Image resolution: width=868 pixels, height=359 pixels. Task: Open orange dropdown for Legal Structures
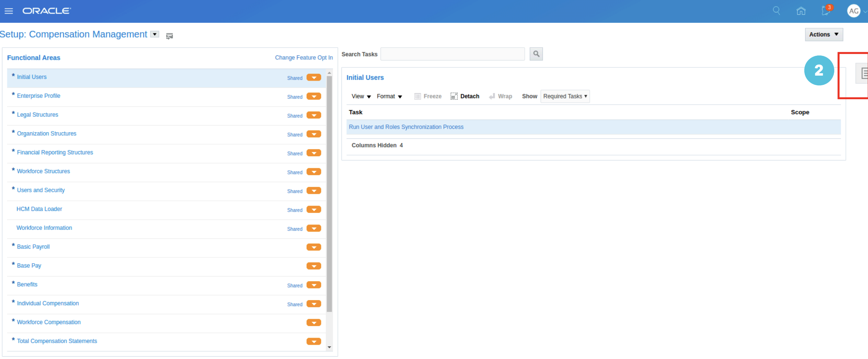tap(314, 115)
